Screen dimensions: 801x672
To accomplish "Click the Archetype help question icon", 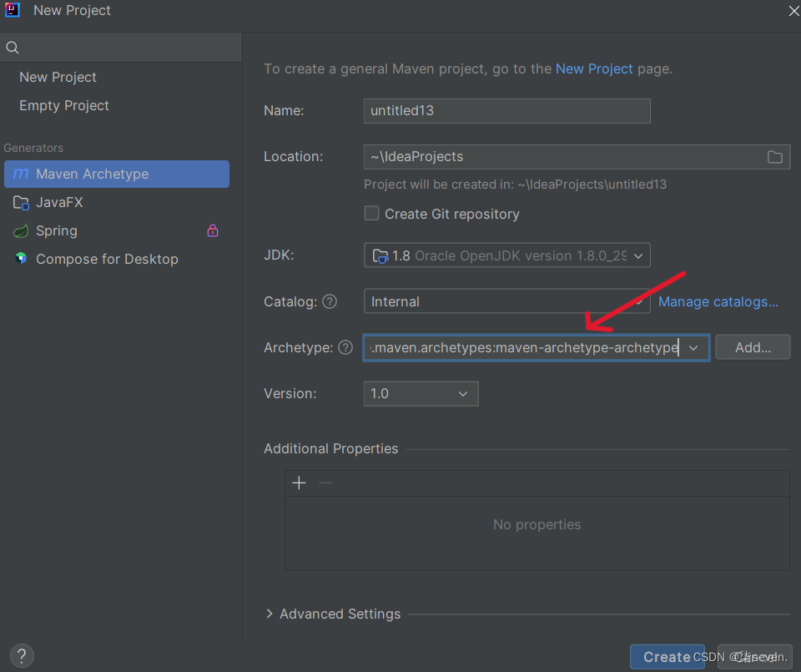I will 345,347.
